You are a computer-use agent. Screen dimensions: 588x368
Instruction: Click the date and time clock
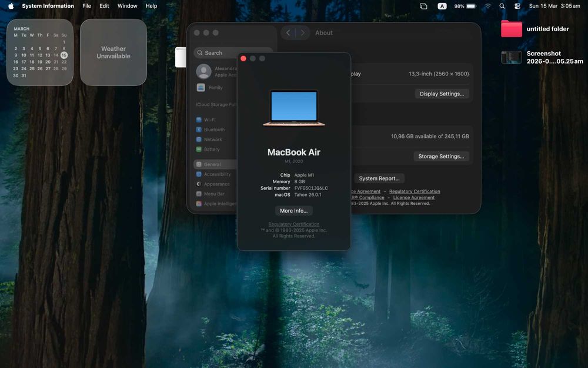click(x=554, y=6)
